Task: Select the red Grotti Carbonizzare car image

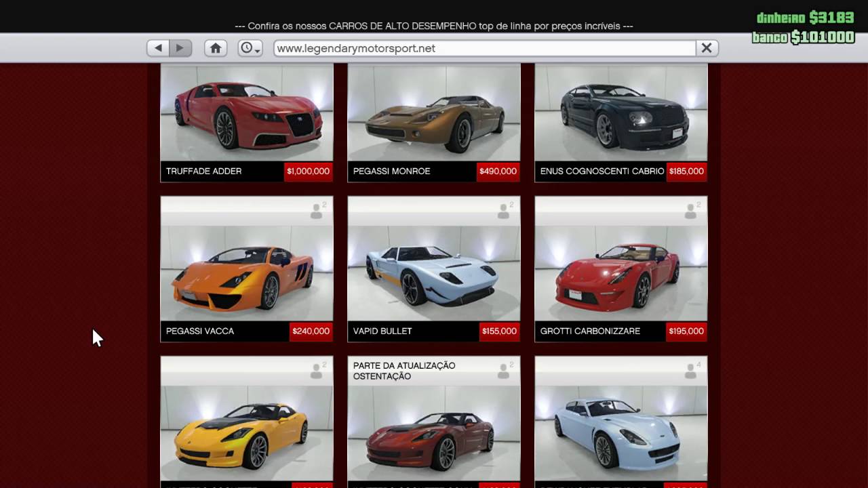Action: [x=621, y=273]
